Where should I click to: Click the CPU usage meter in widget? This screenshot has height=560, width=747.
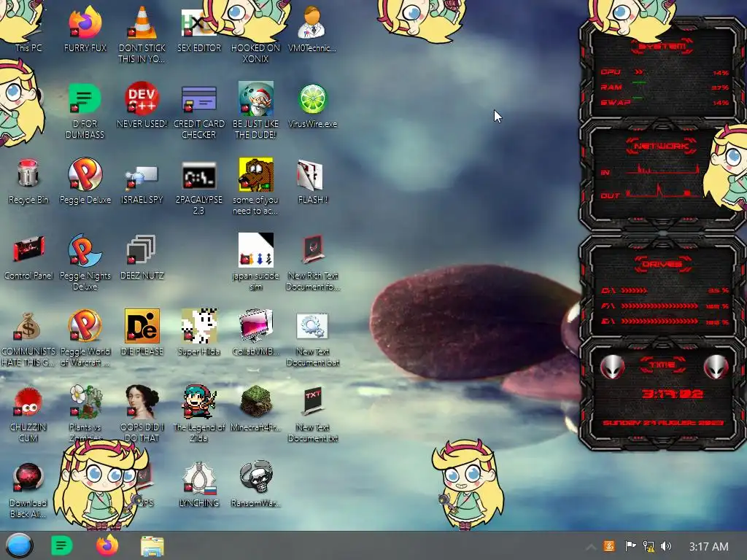tap(665, 72)
